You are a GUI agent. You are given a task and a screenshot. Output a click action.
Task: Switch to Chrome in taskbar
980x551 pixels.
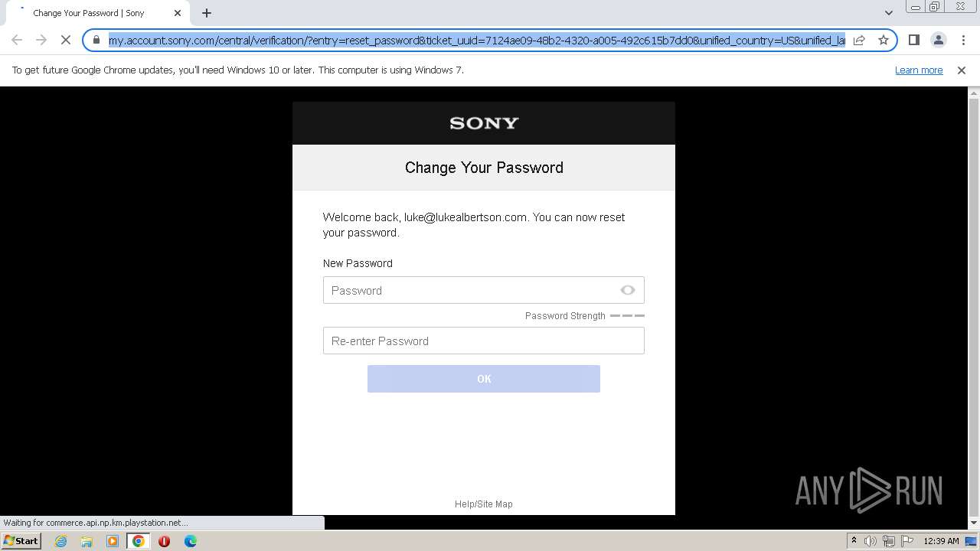coord(139,541)
